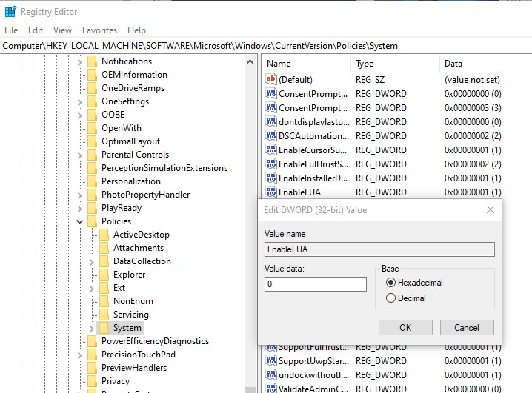The image size is (532, 393).
Task: Click the DWORD icon for dontdisplaylastu... value
Action: [x=270, y=121]
